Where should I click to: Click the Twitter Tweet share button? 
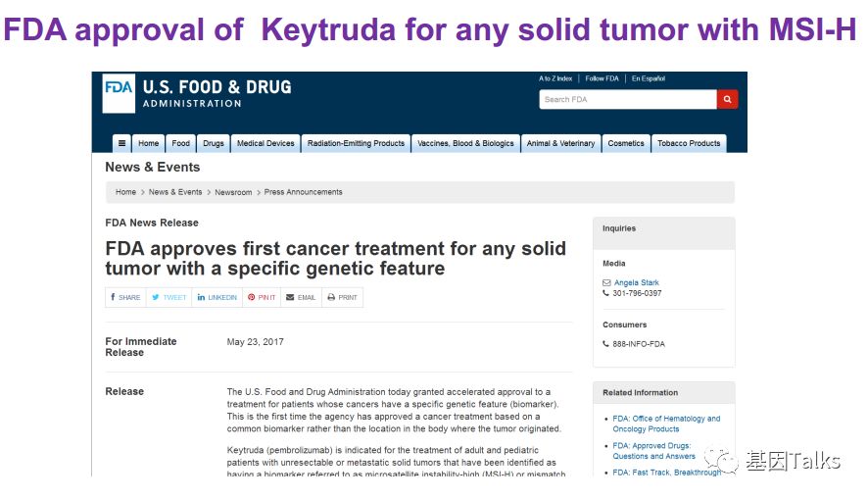coord(169,297)
